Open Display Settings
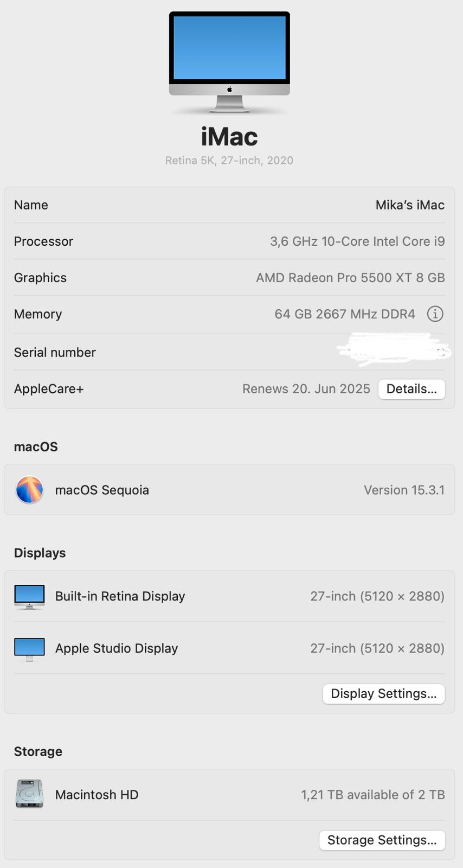Viewport: 463px width, 868px height. pyautogui.click(x=383, y=693)
